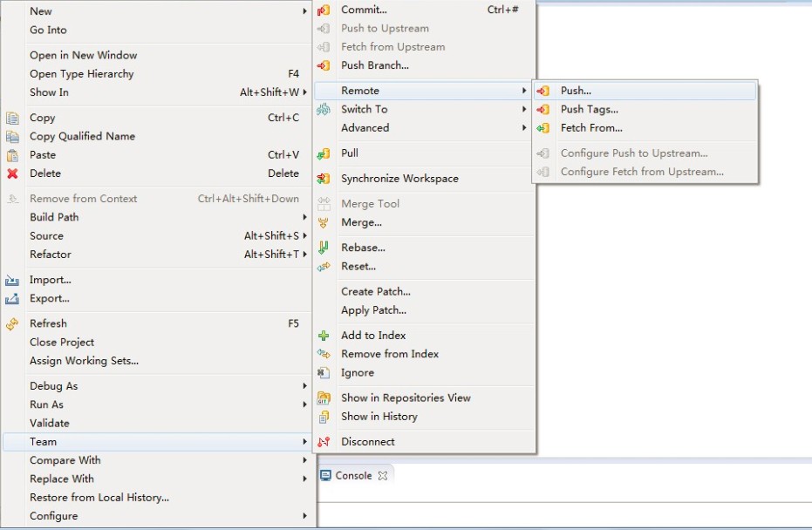812x530 pixels.
Task: Click the Synchronize Workspace icon
Action: click(x=324, y=179)
